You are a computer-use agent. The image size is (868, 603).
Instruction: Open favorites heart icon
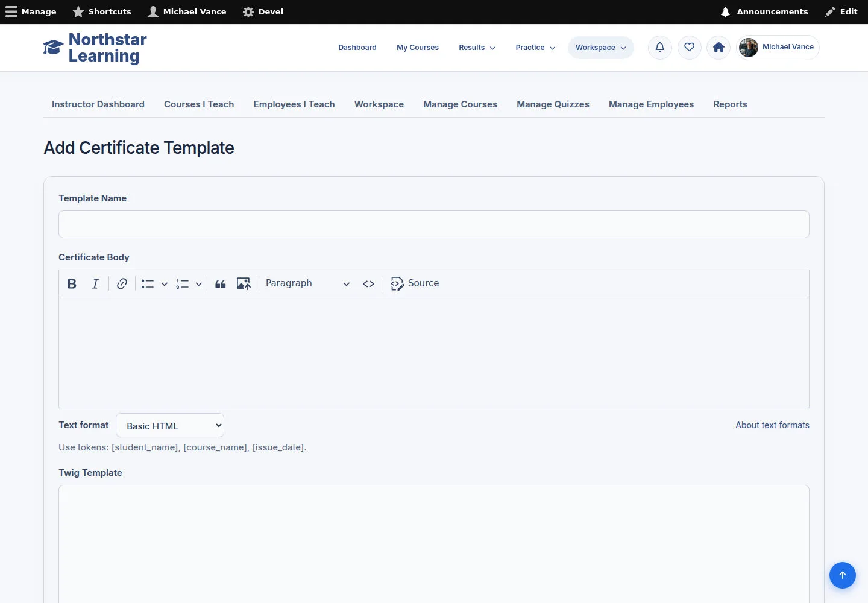tap(690, 48)
